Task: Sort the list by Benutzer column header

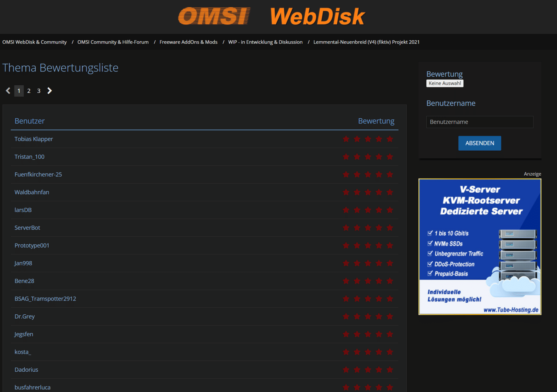Action: 29,121
